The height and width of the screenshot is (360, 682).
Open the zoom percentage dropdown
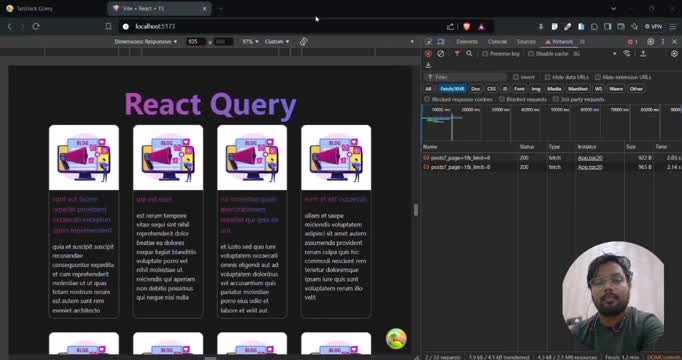[x=250, y=42]
